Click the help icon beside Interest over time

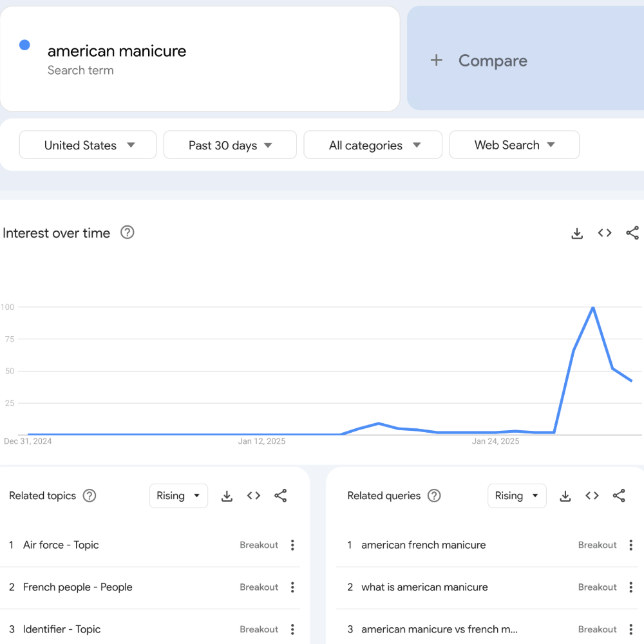tap(127, 232)
